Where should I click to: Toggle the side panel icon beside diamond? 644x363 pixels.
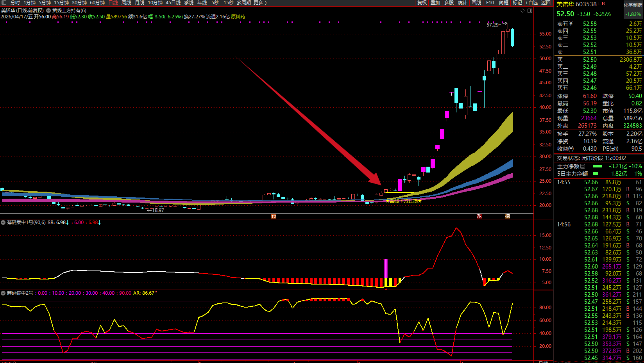tap(530, 11)
